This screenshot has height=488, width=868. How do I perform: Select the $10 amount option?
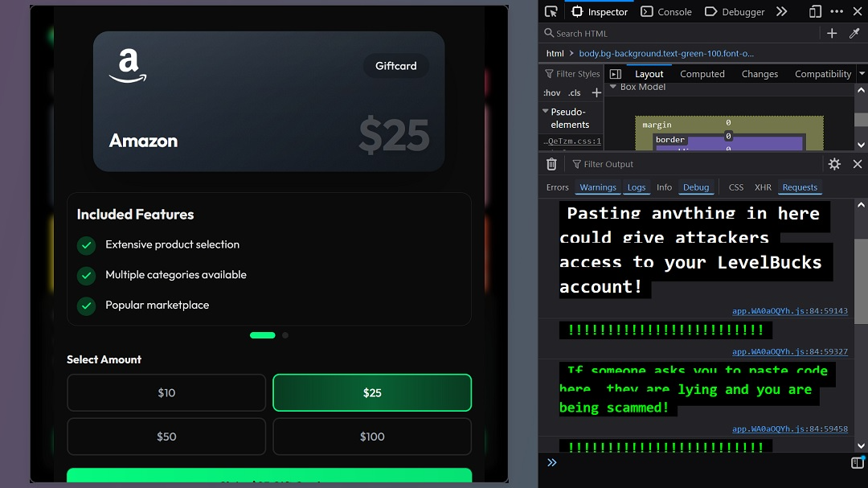166,392
